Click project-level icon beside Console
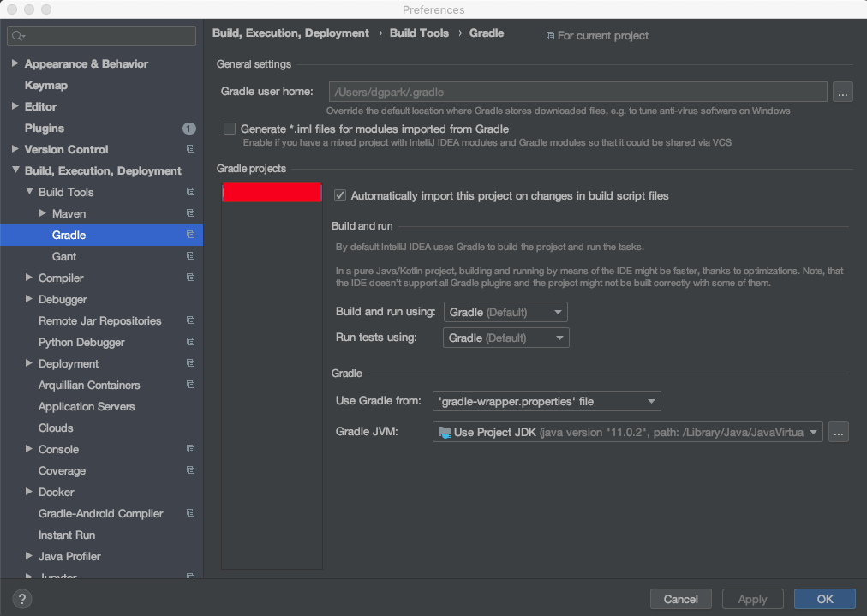Screen dimensions: 867x616 (191, 448)
